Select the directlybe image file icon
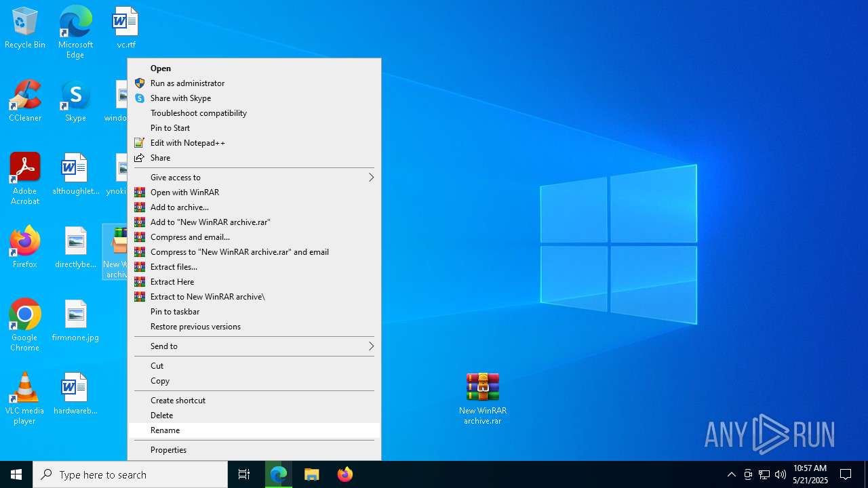This screenshot has height=488, width=868. [x=75, y=247]
